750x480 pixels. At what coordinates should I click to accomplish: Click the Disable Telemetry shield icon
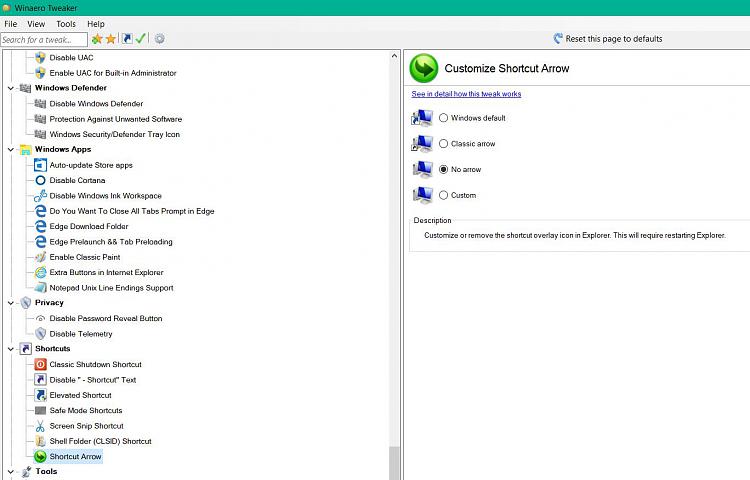click(x=40, y=334)
